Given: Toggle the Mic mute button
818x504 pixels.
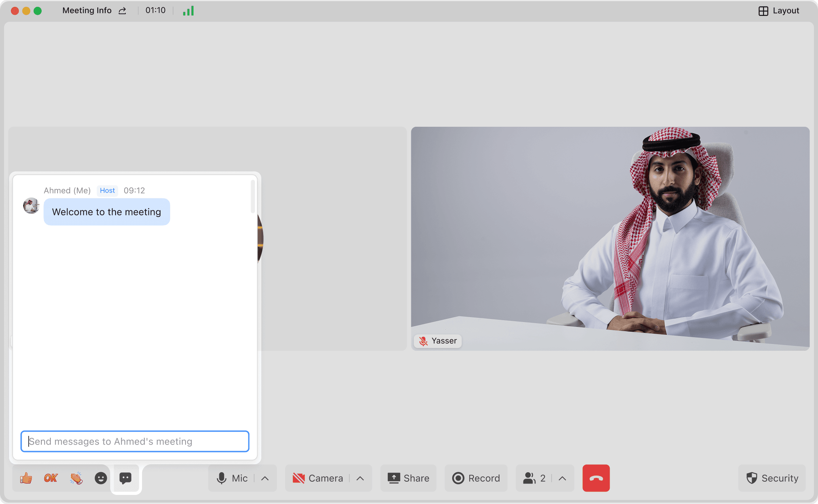Looking at the screenshot, I should pyautogui.click(x=232, y=478).
